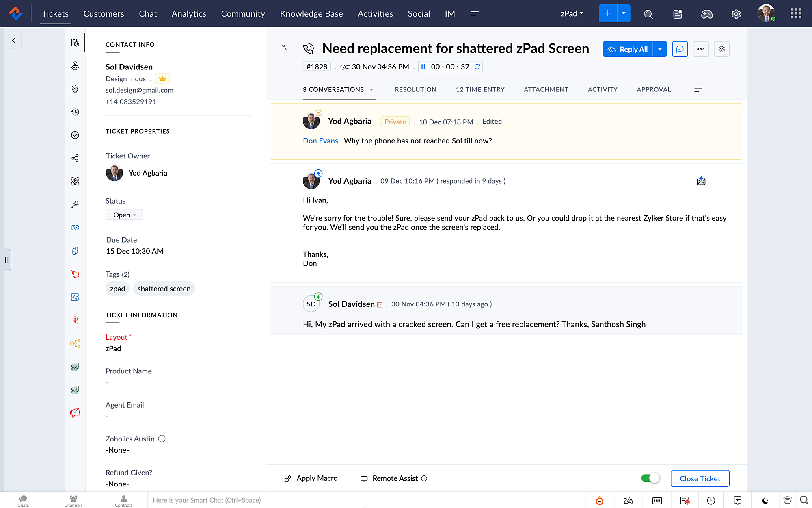Open the Status dropdown showing Open
Viewport: 812px width, 508px height.
click(x=124, y=215)
